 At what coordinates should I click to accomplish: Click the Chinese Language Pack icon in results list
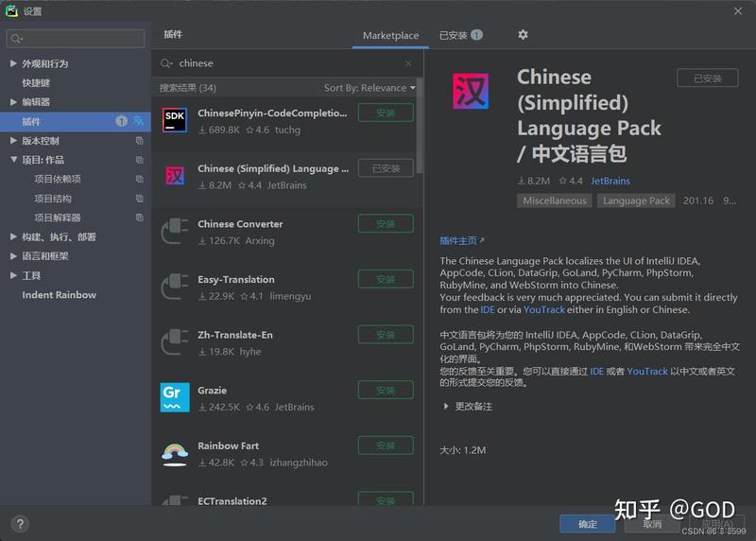(x=175, y=176)
